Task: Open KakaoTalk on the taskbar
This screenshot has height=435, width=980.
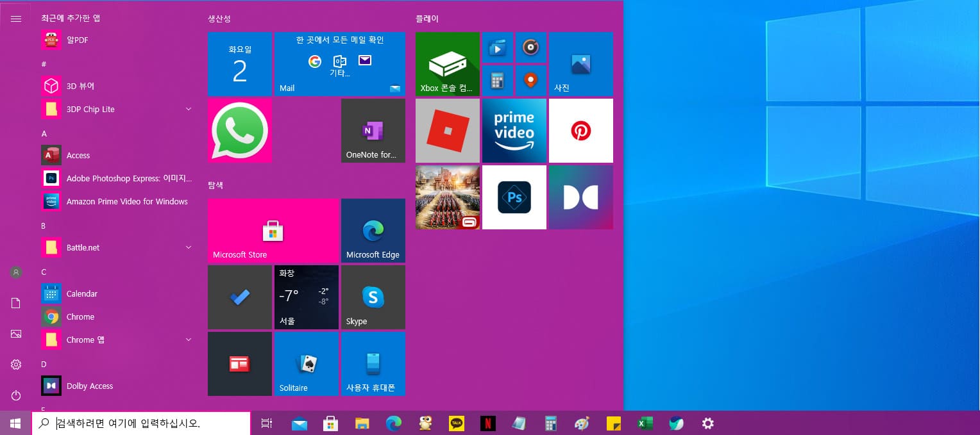Action: tap(457, 423)
